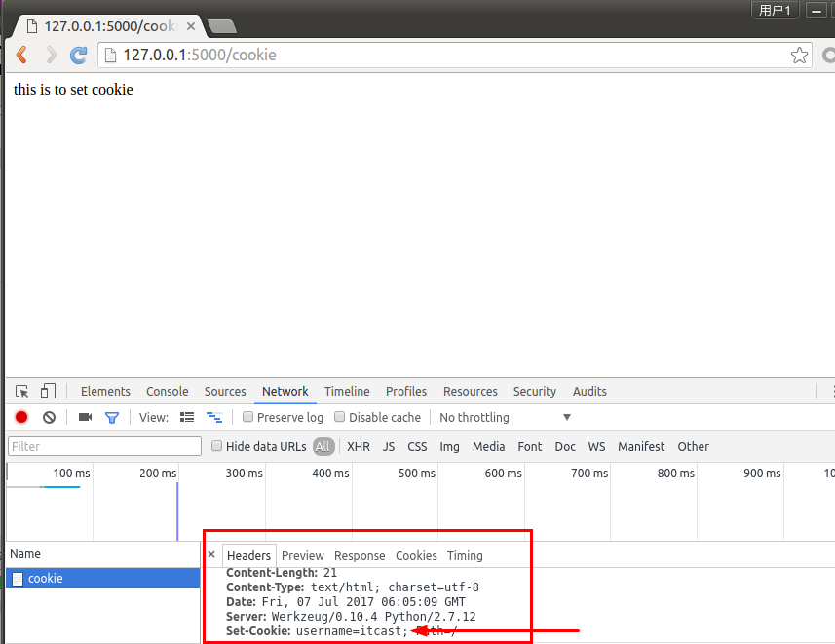This screenshot has width=835, height=644.
Task: Open the No throttling dropdown
Action: (x=505, y=418)
